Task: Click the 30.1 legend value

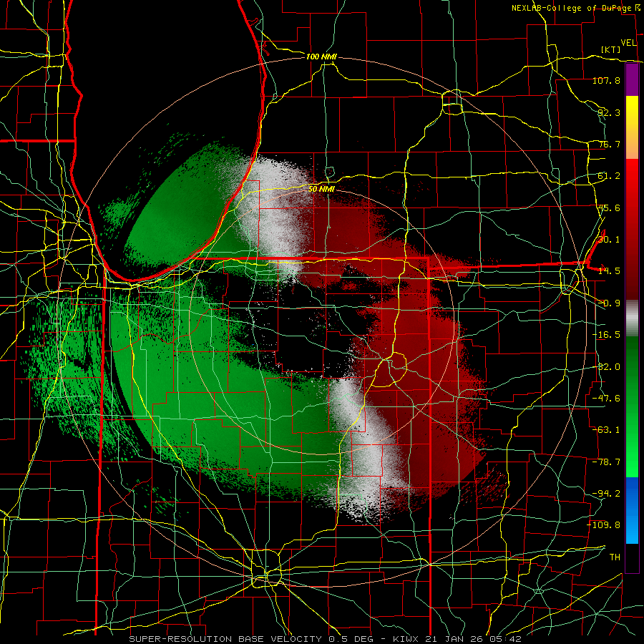Action: 609,240
